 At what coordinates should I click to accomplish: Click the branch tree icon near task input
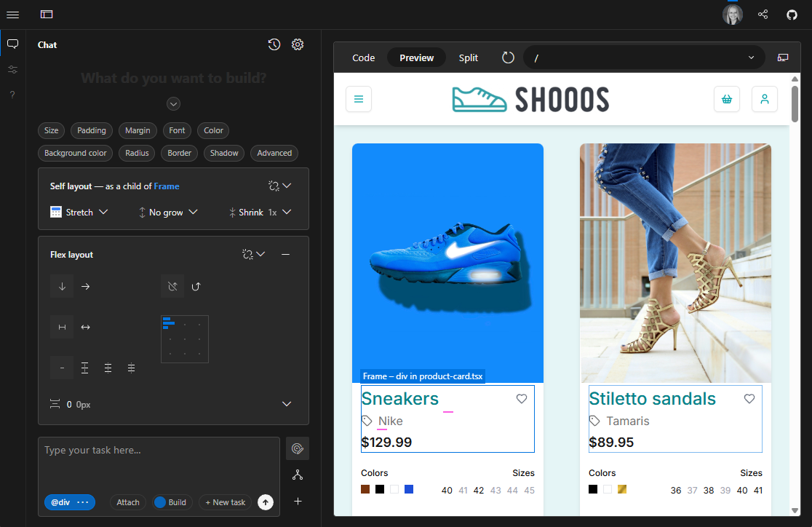(298, 475)
